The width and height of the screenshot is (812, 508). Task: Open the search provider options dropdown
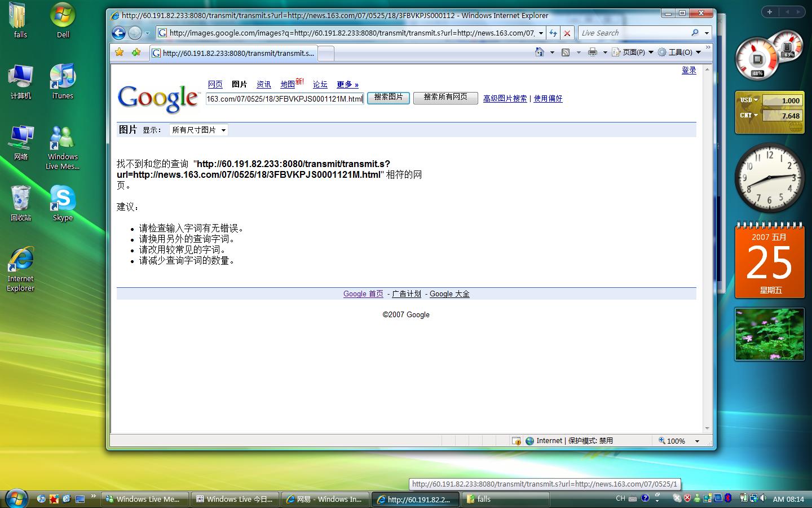(707, 33)
